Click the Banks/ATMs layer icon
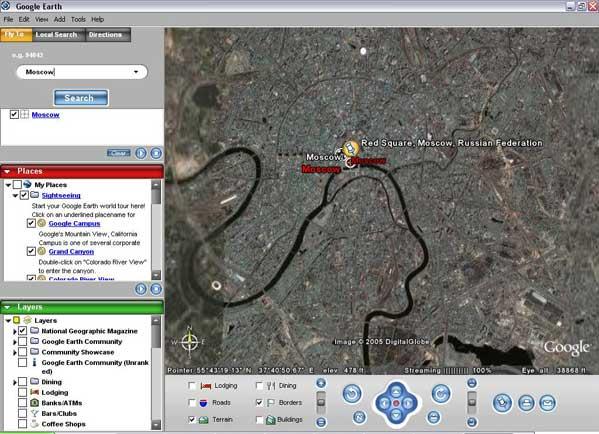This screenshot has width=599, height=434. pyautogui.click(x=34, y=403)
